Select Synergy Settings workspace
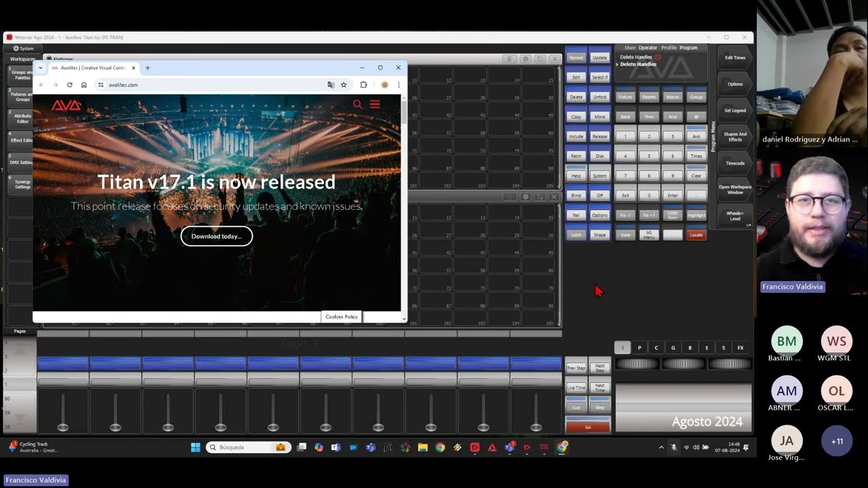This screenshot has height=488, width=868. pyautogui.click(x=20, y=184)
